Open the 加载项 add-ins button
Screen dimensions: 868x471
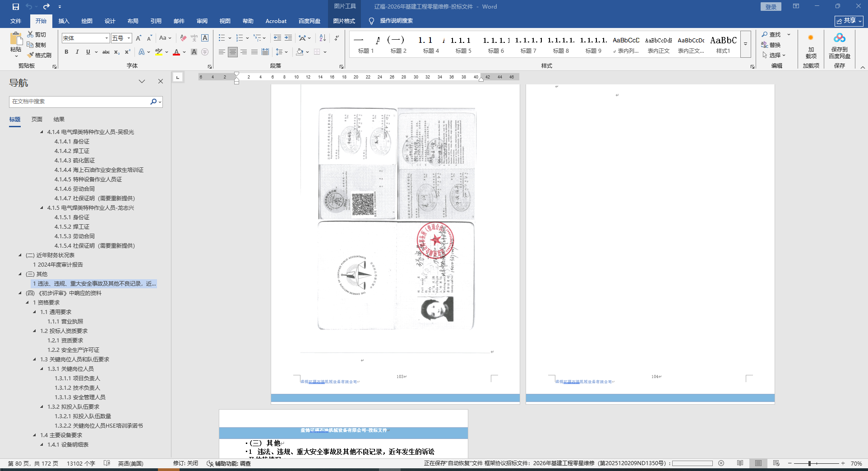click(x=811, y=46)
